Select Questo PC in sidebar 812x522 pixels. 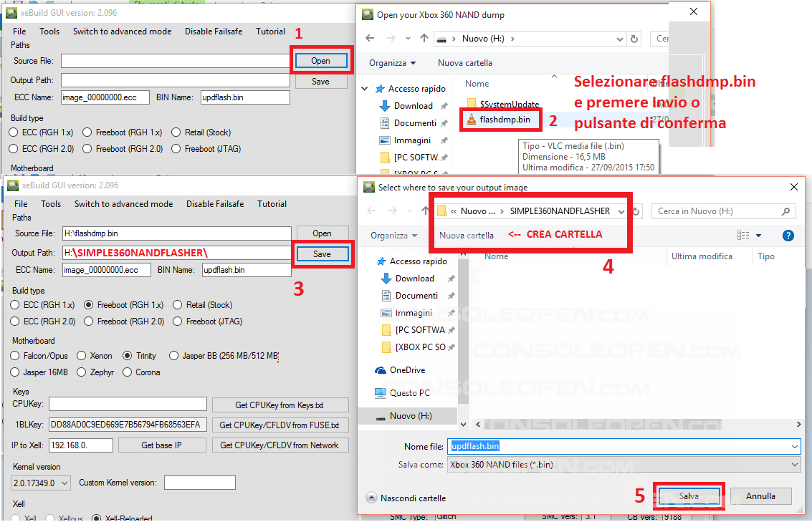[x=409, y=393]
